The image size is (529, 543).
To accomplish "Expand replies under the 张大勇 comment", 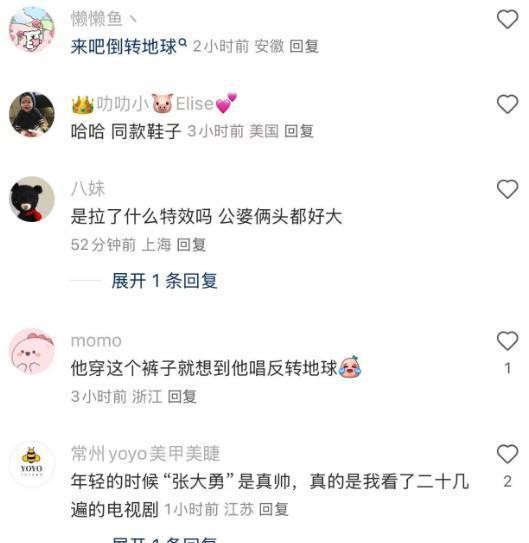I will coord(164,540).
